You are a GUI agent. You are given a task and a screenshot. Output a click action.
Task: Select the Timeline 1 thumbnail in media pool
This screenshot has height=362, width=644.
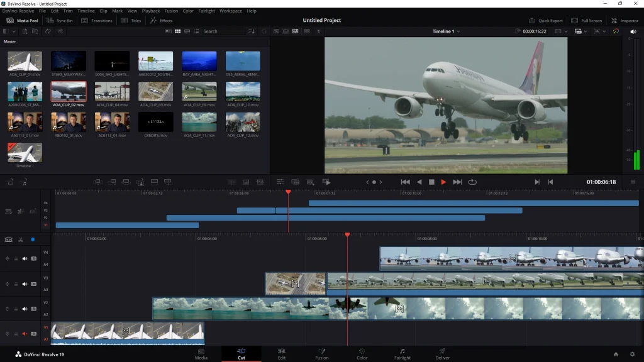point(25,152)
